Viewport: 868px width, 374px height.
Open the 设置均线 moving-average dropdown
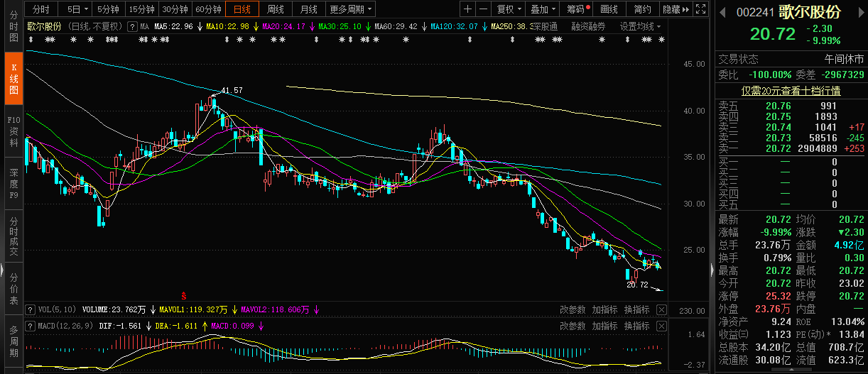pos(640,26)
